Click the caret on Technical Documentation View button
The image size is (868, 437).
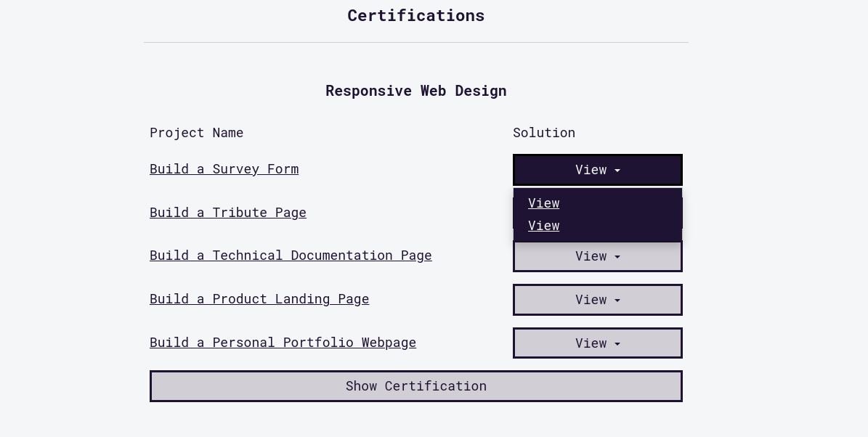click(617, 256)
